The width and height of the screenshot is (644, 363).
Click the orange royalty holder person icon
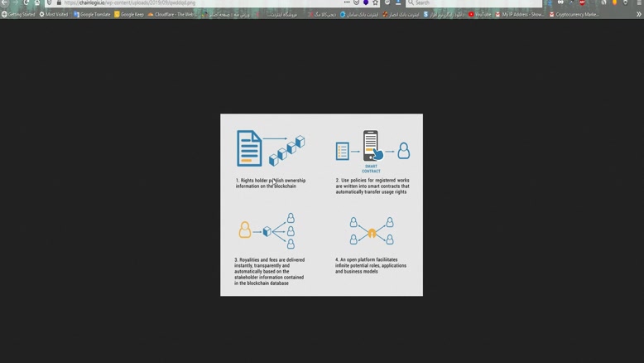(244, 230)
